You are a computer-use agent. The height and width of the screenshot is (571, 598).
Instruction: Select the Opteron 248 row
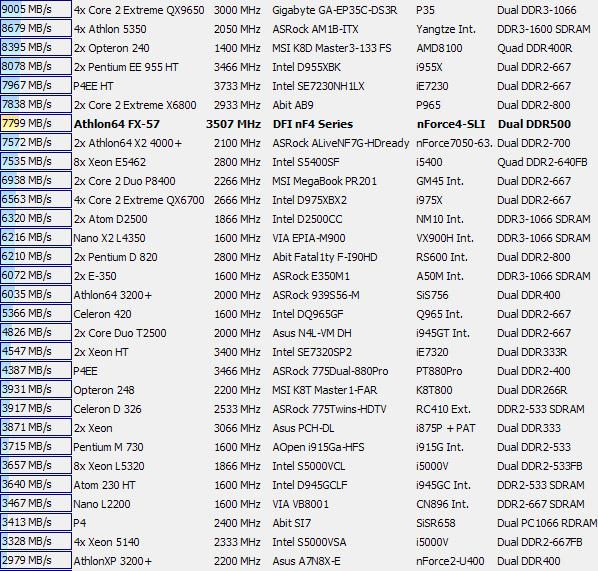pyautogui.click(x=299, y=391)
